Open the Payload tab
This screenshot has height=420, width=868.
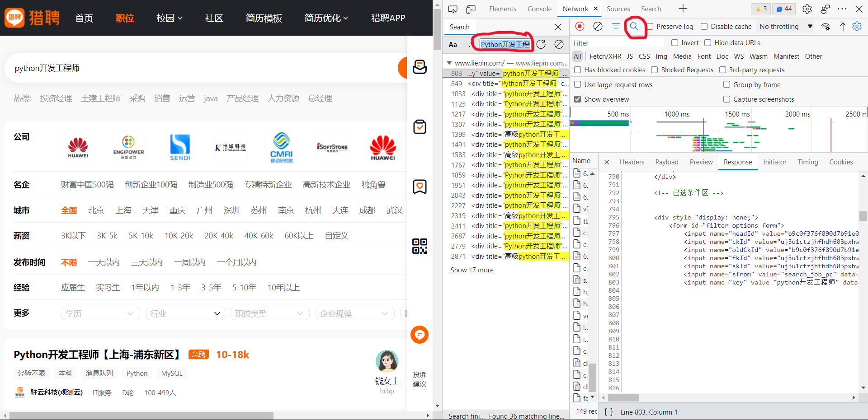pyautogui.click(x=667, y=162)
